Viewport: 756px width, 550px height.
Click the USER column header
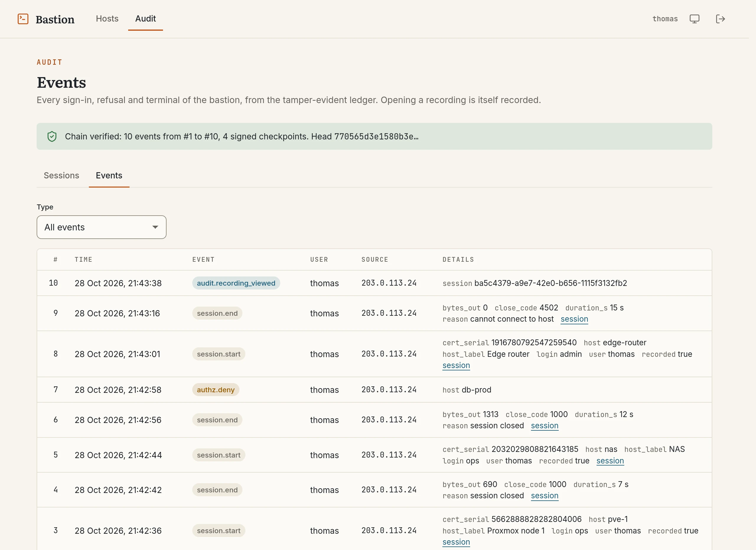(x=319, y=259)
